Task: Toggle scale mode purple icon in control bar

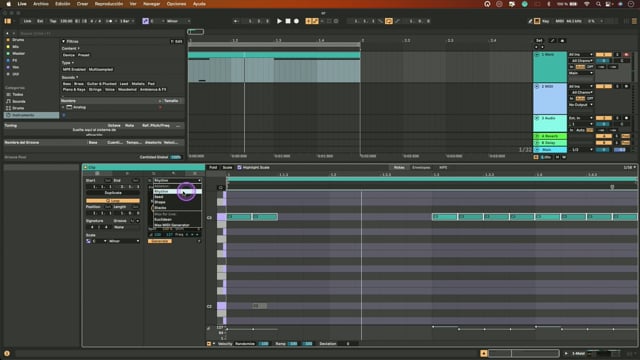Action: pyautogui.click(x=145, y=21)
